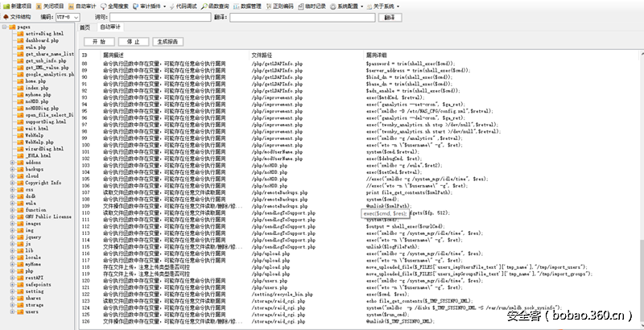Expand the restAPI folder in tree
Viewport: 644px width, 330px height.
(x=11, y=276)
